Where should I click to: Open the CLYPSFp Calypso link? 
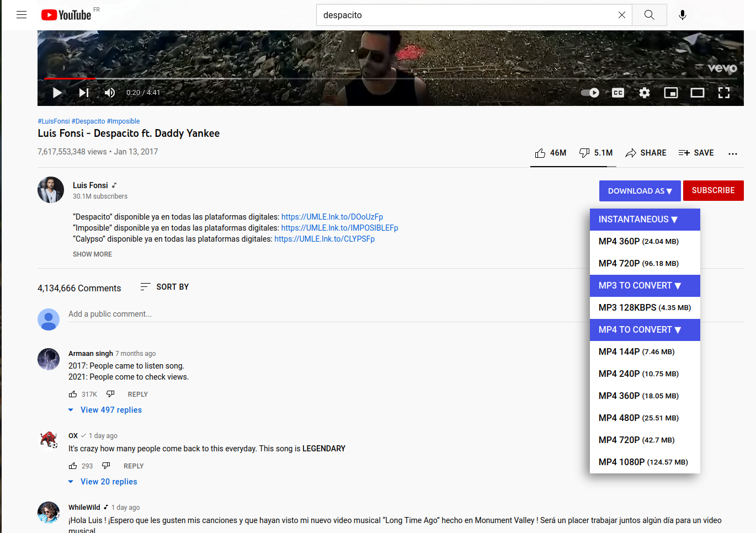pyautogui.click(x=324, y=239)
